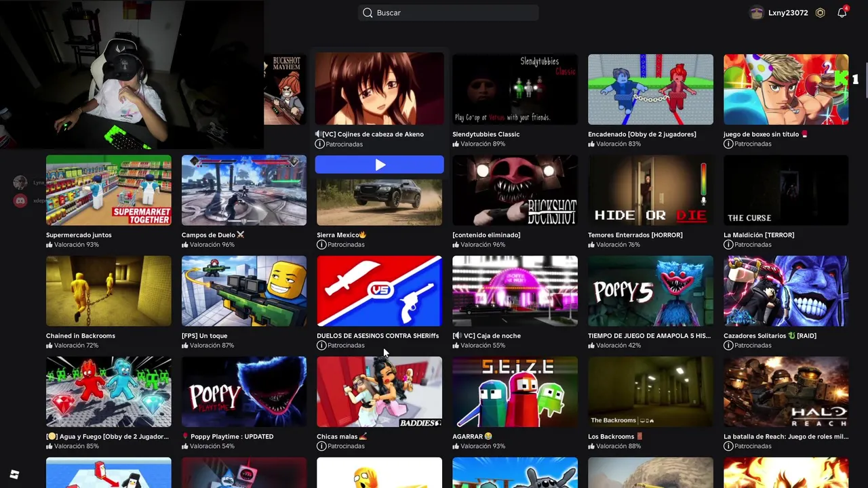868x488 pixels.
Task: Focus the Buscar search field
Action: 448,13
